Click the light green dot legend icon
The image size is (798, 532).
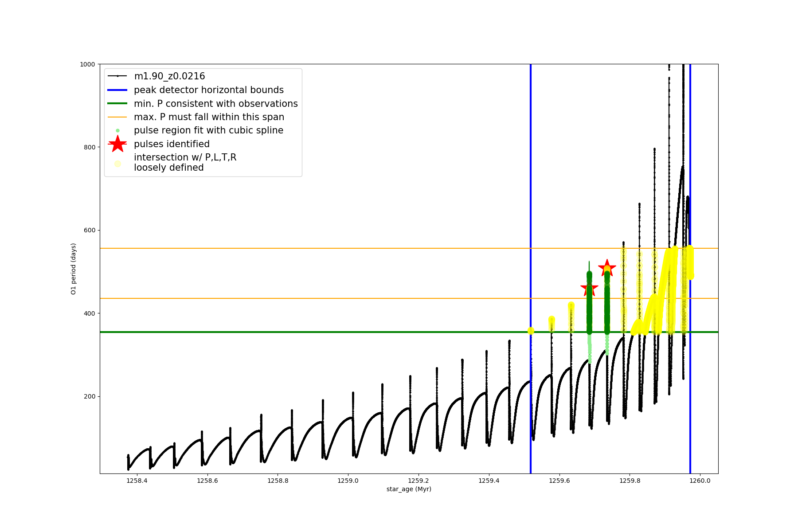click(117, 131)
